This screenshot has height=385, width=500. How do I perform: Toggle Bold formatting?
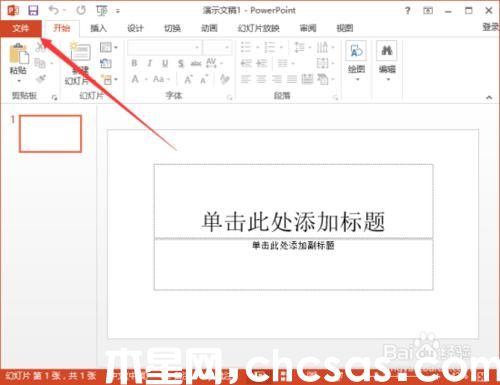click(x=134, y=63)
